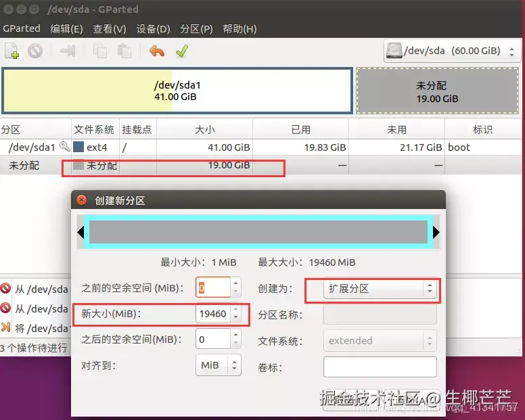Open the 帮助(H) menu
The width and height of the screenshot is (525, 420).
coord(239,29)
